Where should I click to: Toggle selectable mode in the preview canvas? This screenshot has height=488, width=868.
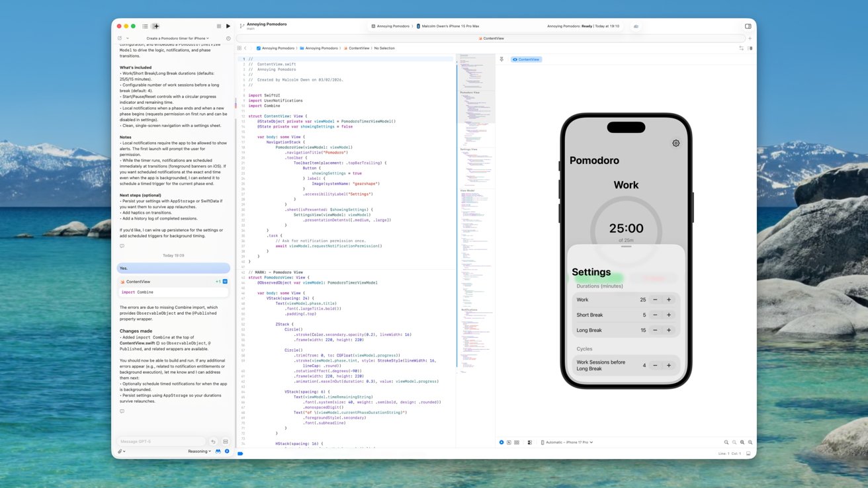[x=509, y=442]
